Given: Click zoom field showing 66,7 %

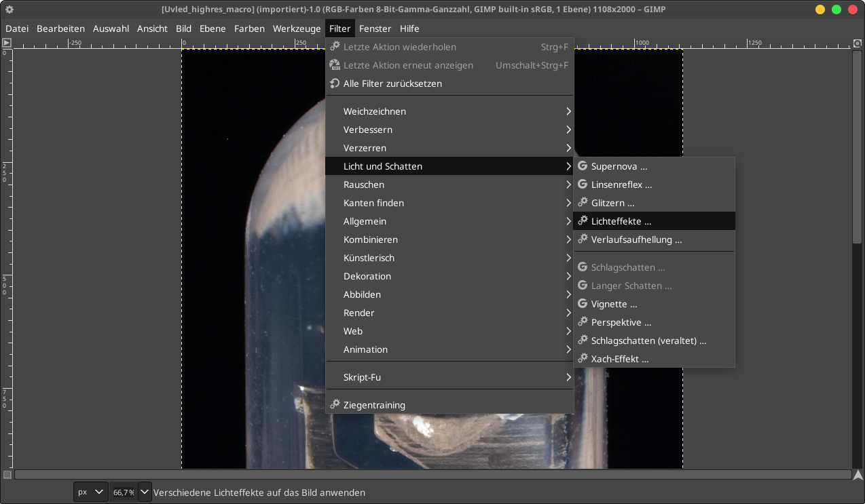Looking at the screenshot, I should coord(124,492).
